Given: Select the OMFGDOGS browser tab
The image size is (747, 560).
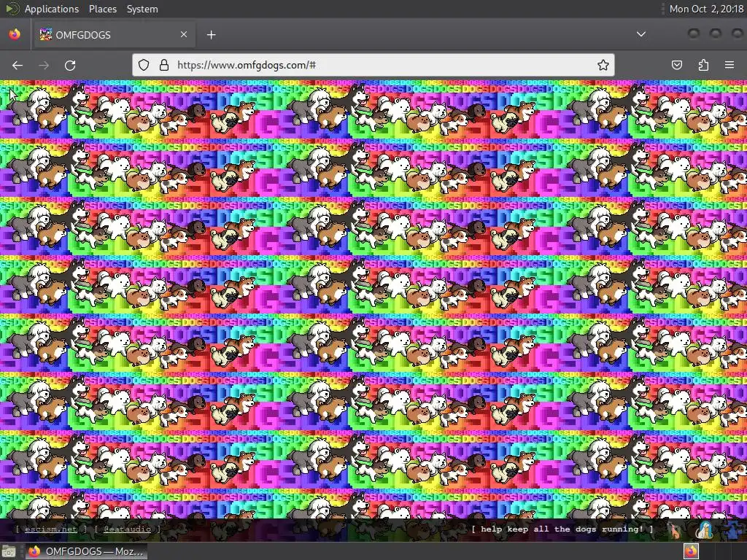Looking at the screenshot, I should point(113,34).
